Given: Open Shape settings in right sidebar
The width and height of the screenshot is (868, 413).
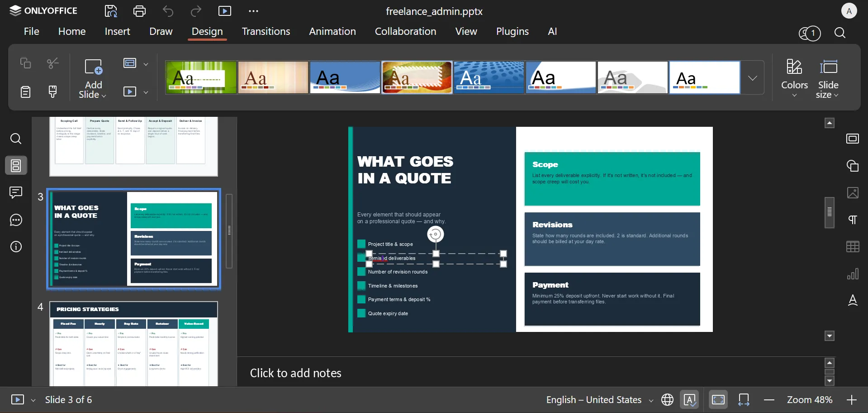Looking at the screenshot, I should click(853, 166).
